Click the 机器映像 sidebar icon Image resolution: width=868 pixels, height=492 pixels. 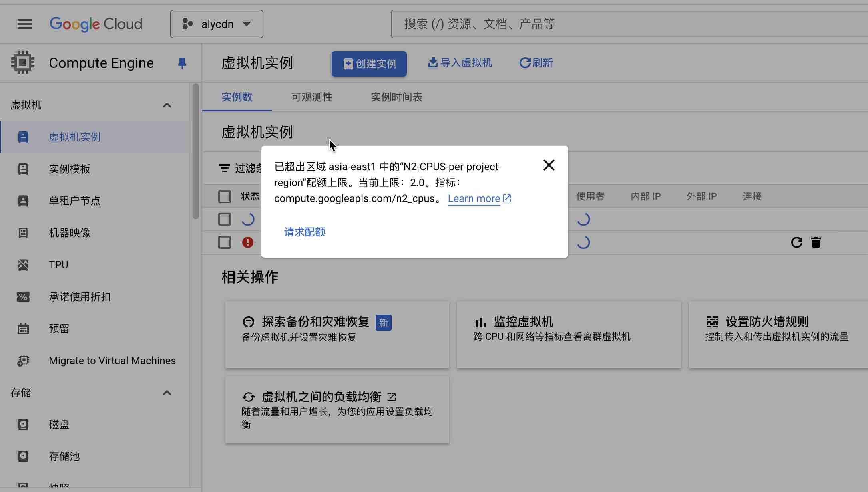pyautogui.click(x=23, y=233)
